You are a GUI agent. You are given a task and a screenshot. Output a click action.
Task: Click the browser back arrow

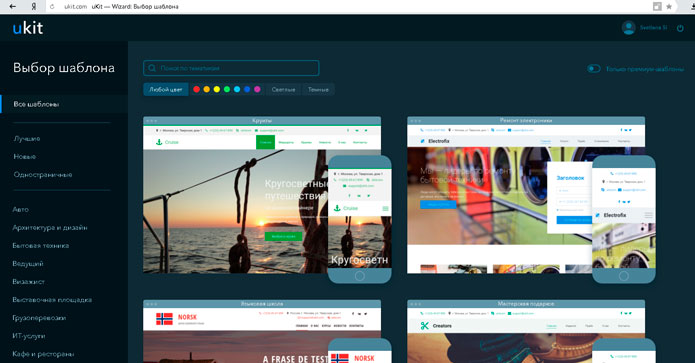pos(12,6)
